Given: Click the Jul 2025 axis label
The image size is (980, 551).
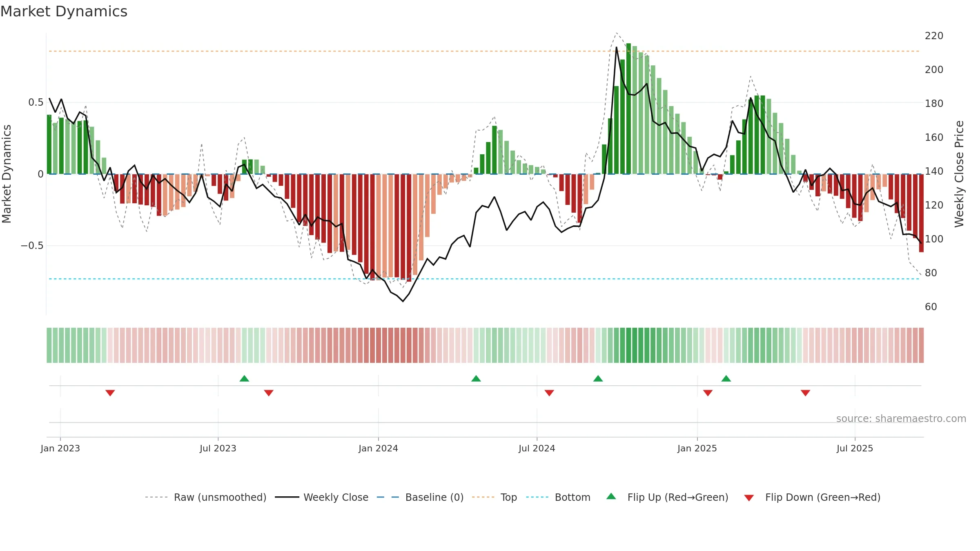Looking at the screenshot, I should pos(855,449).
